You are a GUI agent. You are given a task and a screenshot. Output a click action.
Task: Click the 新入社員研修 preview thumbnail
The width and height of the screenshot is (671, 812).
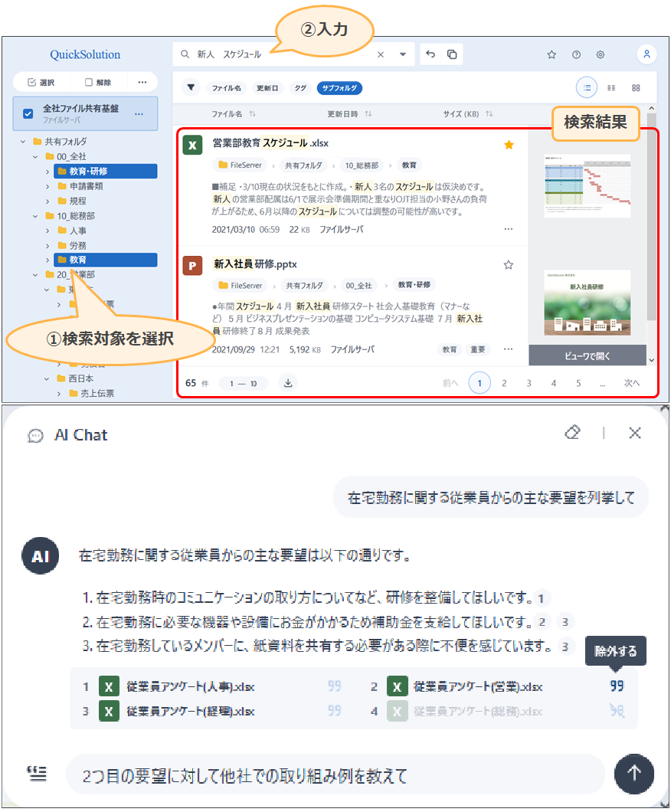[x=587, y=303]
